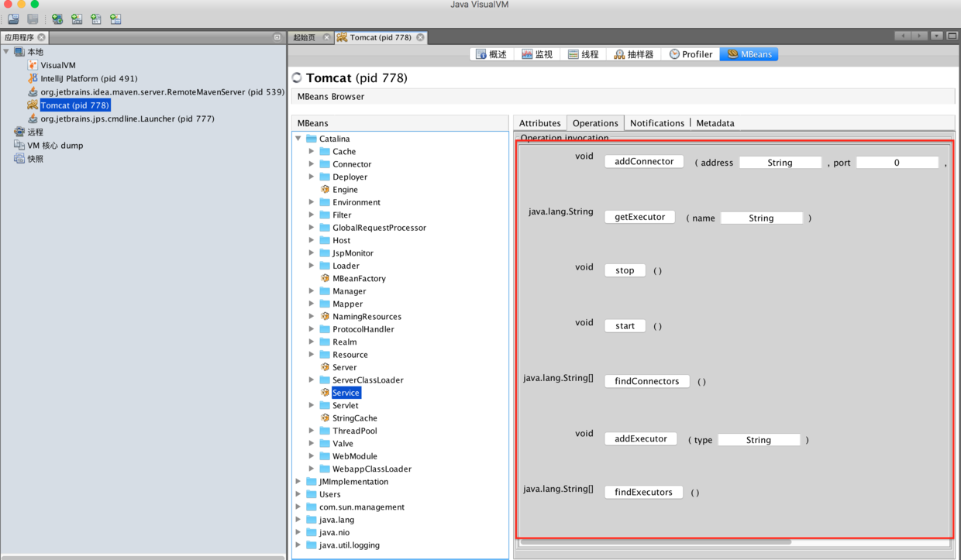Screen dimensions: 961x560
Task: Click the port input field
Action: pyautogui.click(x=897, y=163)
